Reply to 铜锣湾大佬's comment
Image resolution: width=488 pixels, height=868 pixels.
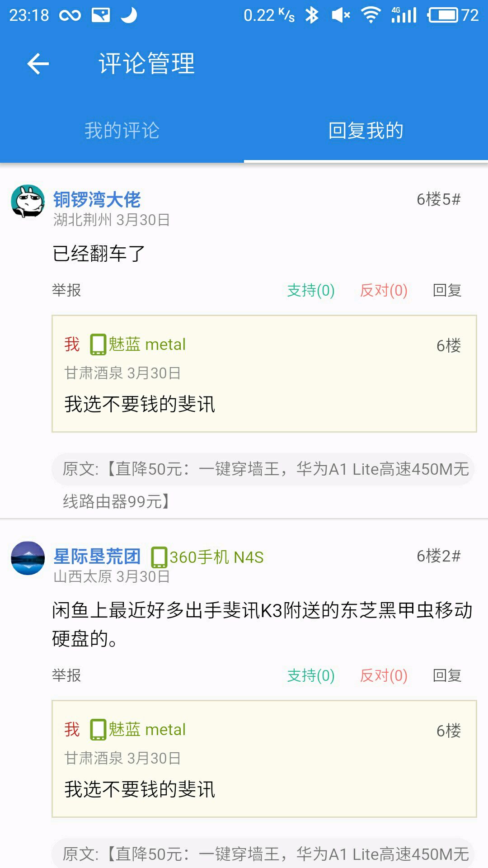[x=447, y=290]
